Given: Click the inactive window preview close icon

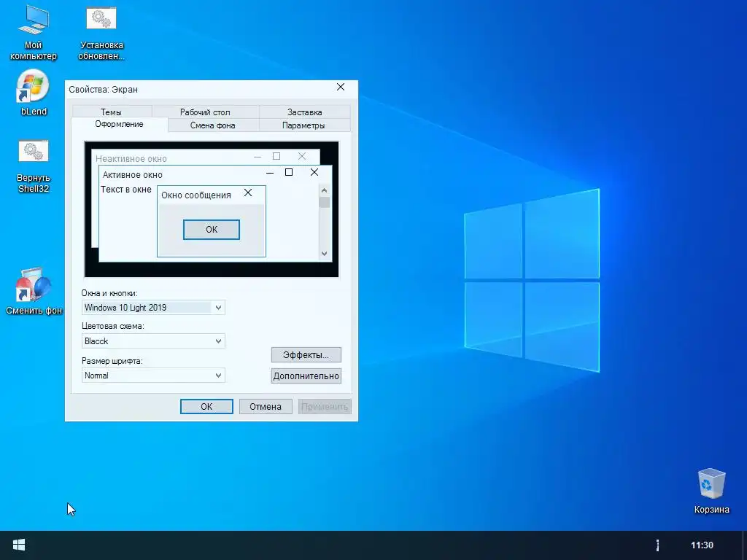Looking at the screenshot, I should (x=301, y=156).
